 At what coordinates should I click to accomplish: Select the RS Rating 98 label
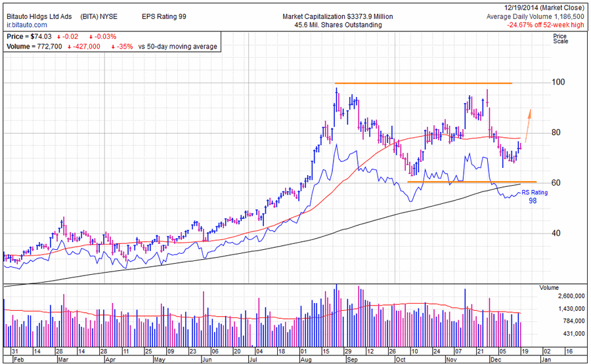click(x=534, y=196)
